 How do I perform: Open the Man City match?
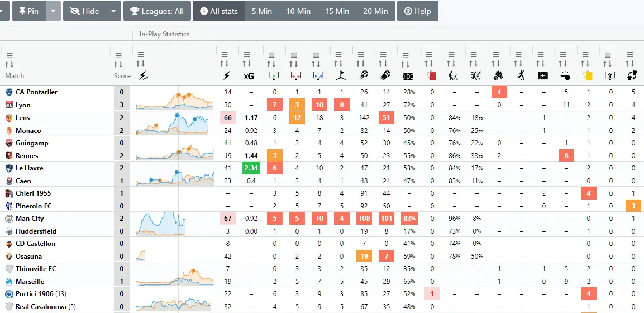(x=30, y=219)
